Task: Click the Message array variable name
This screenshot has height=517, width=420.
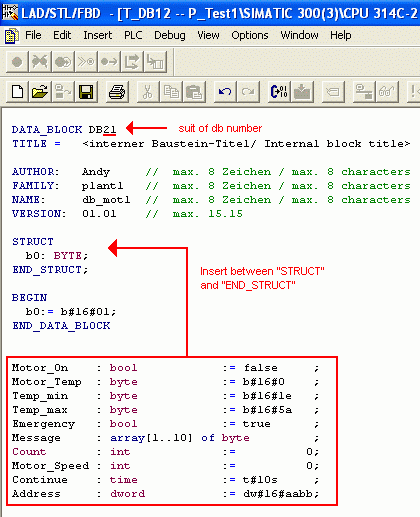Action: coord(36,438)
